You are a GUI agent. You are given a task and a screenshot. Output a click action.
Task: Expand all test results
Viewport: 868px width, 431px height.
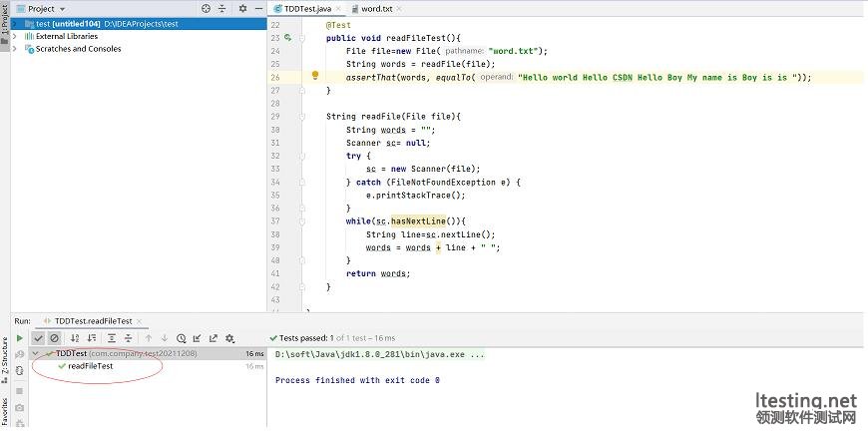[x=112, y=338]
